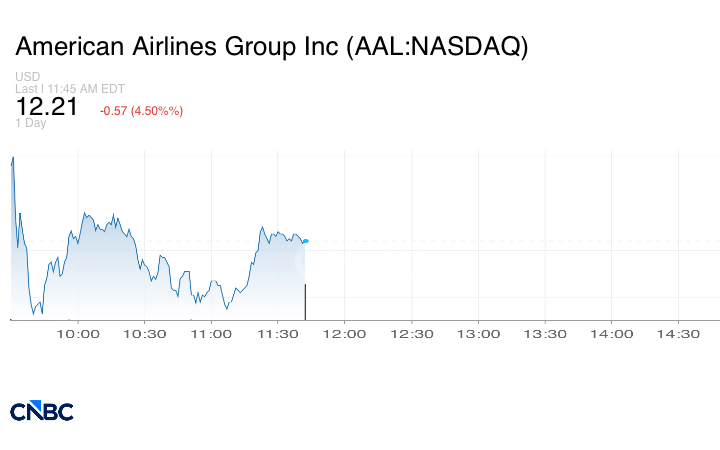
Task: Click the USD currency label
Action: point(27,77)
